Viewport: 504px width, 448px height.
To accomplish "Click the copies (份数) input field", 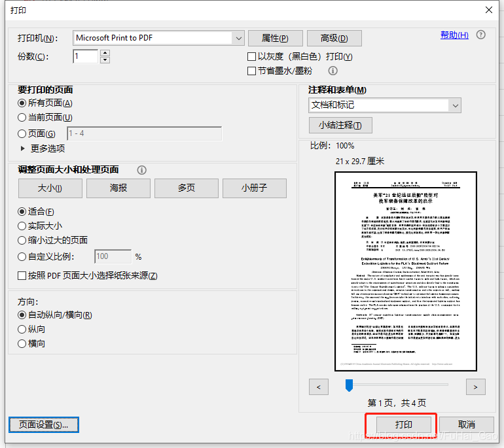I will 86,56.
